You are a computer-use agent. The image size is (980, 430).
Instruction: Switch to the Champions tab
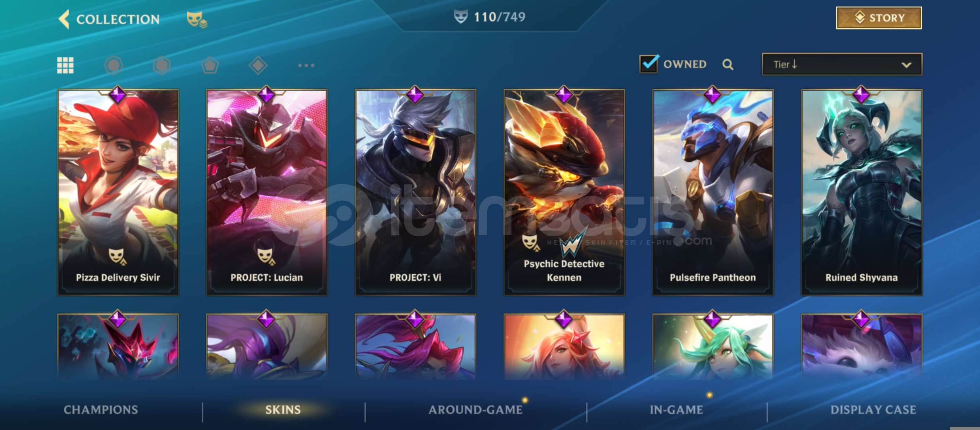point(101,410)
